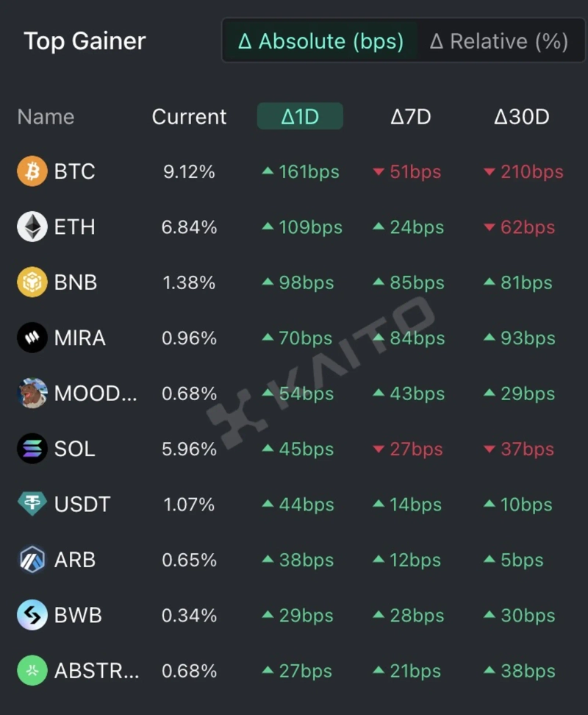This screenshot has height=715, width=588.
Task: Click the Solana SOL icon
Action: point(32,449)
